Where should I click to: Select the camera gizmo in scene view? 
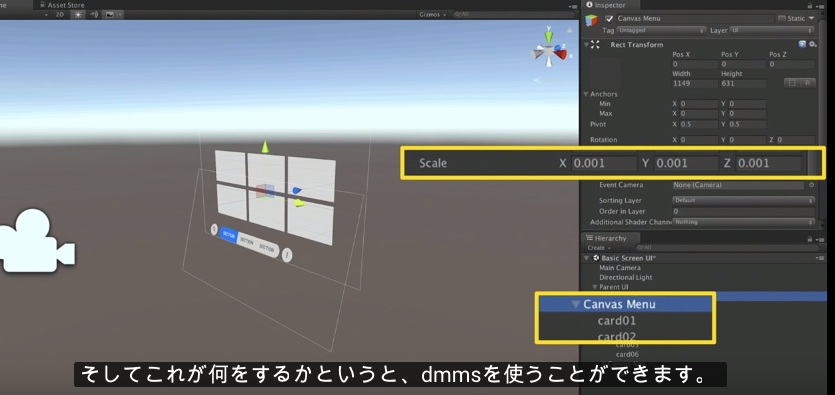[36, 241]
